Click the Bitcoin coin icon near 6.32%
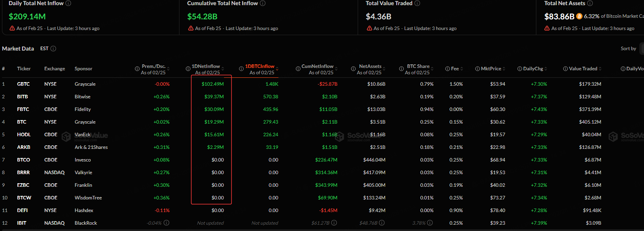 pos(579,16)
